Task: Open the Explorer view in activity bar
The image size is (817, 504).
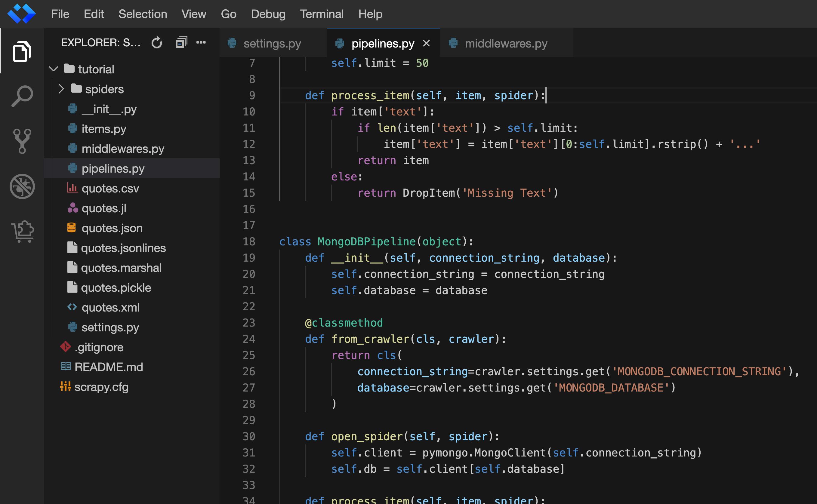Action: 22,52
